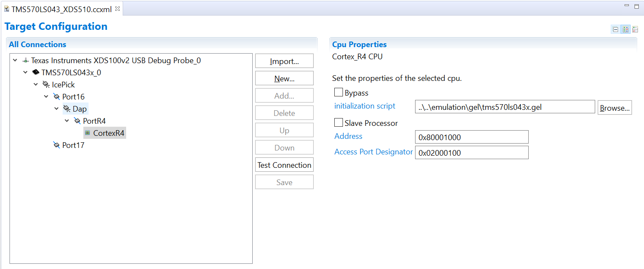644x269 pixels.
Task: Tick the Slave Processor checkbox
Action: click(x=339, y=123)
